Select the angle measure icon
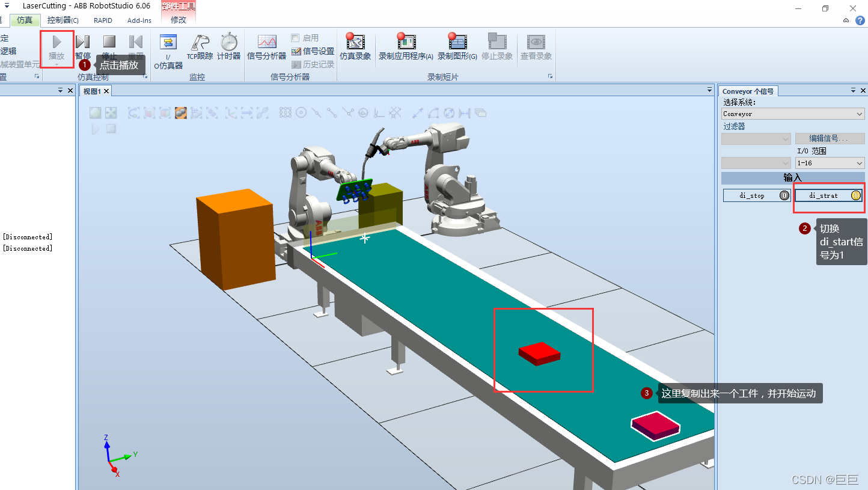The height and width of the screenshot is (490, 868). [x=433, y=112]
